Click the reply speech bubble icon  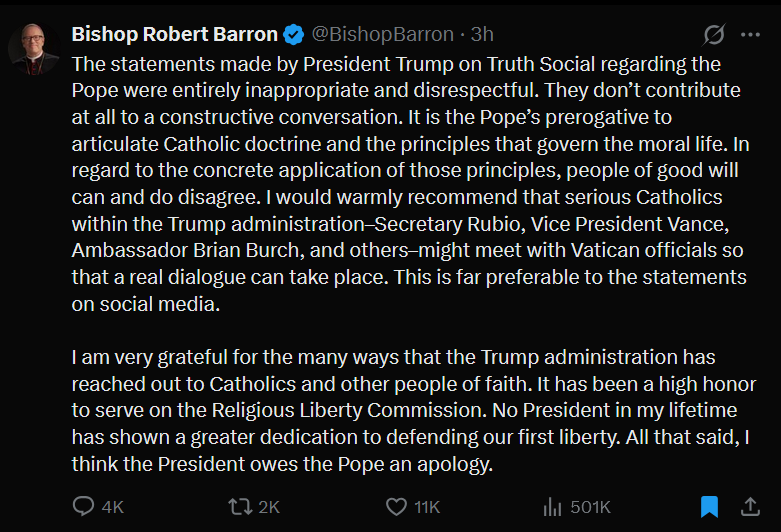(x=84, y=507)
